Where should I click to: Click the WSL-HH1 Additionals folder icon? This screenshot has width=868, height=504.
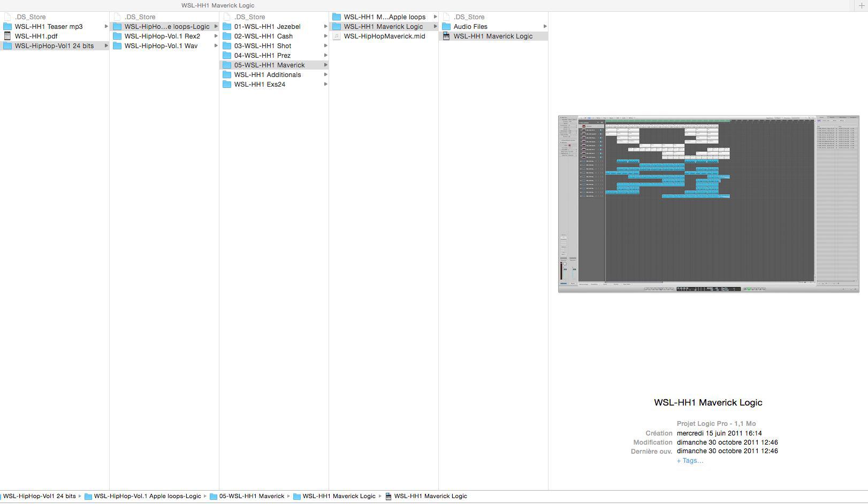point(227,74)
